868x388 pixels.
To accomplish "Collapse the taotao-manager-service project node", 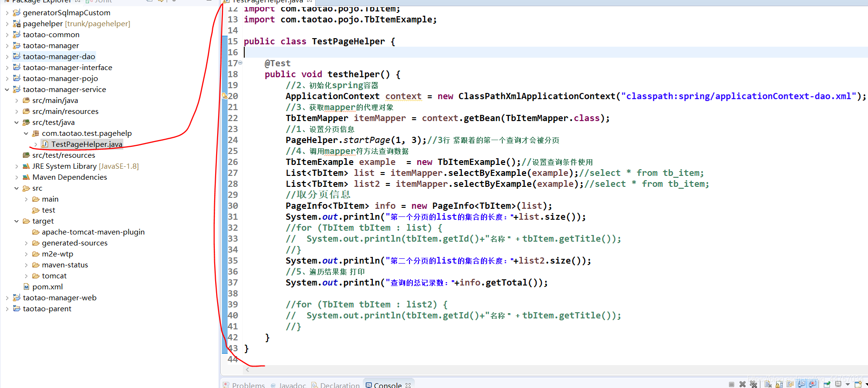I will click(x=7, y=90).
